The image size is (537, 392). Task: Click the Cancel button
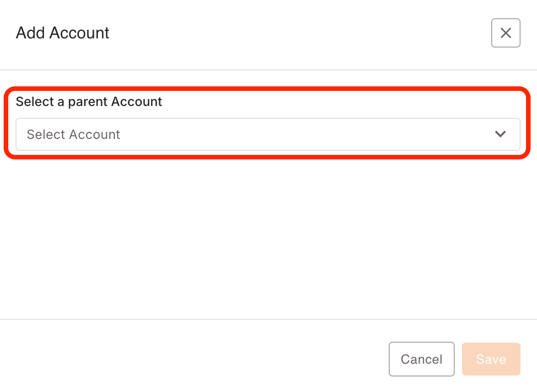tap(422, 359)
